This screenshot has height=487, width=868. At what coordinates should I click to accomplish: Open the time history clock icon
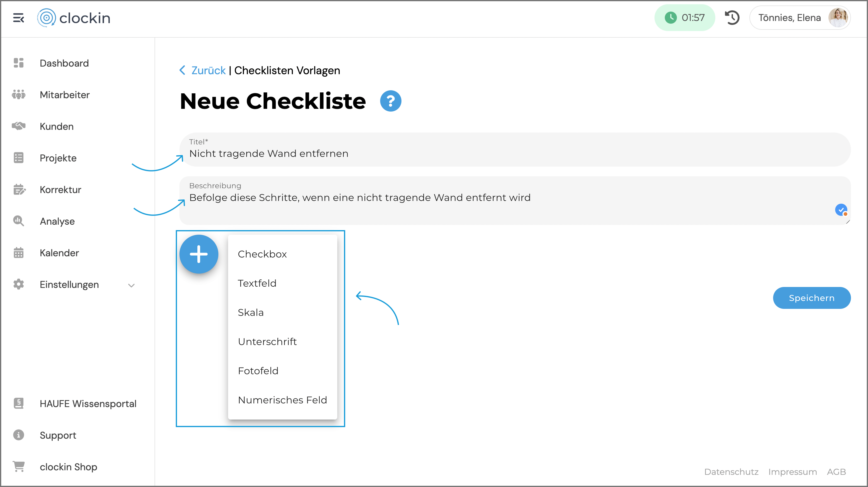click(x=731, y=18)
